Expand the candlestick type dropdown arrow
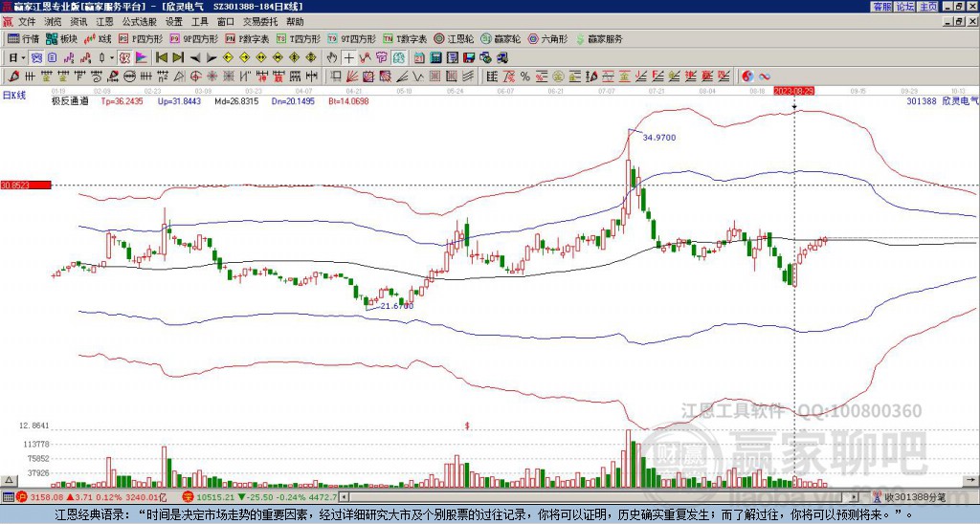This screenshot has width=980, height=524. [x=112, y=58]
